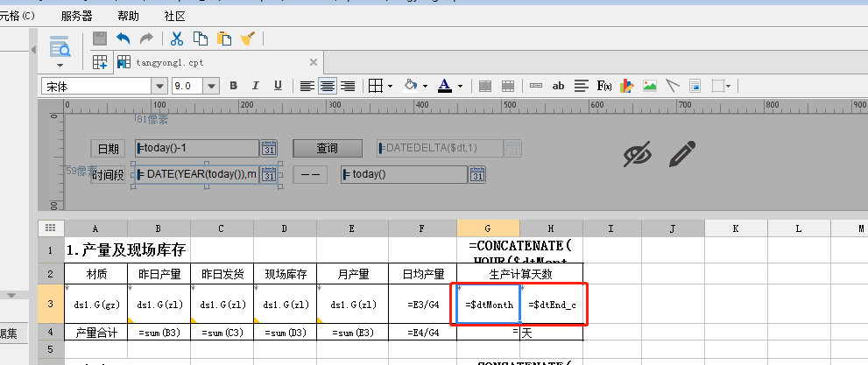Click the 日期 label widget
The image size is (868, 365).
[108, 149]
